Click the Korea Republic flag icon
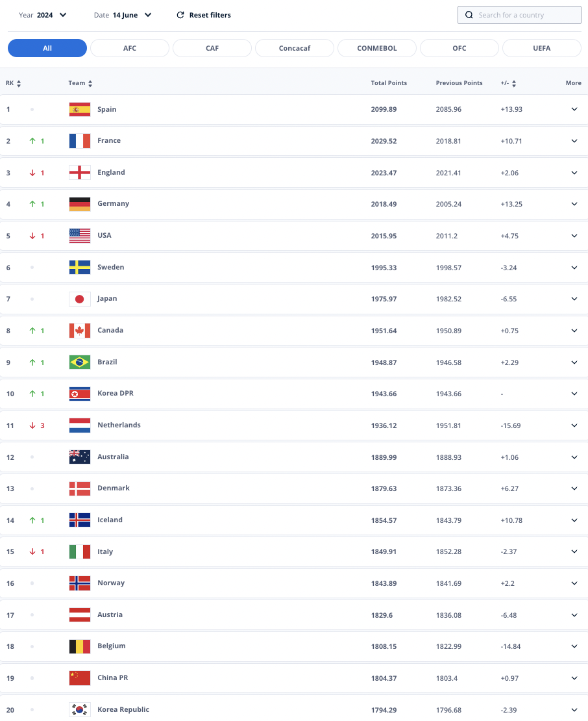 tap(79, 709)
